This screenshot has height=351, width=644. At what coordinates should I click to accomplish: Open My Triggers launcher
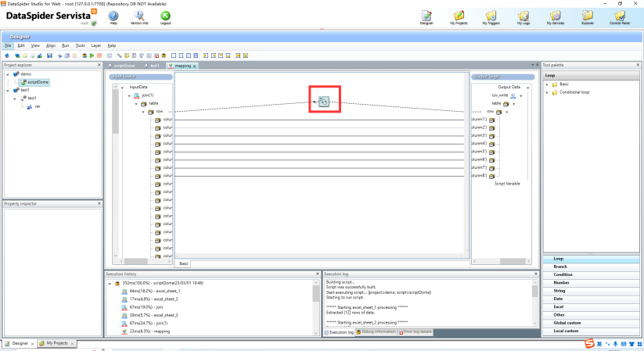[491, 16]
